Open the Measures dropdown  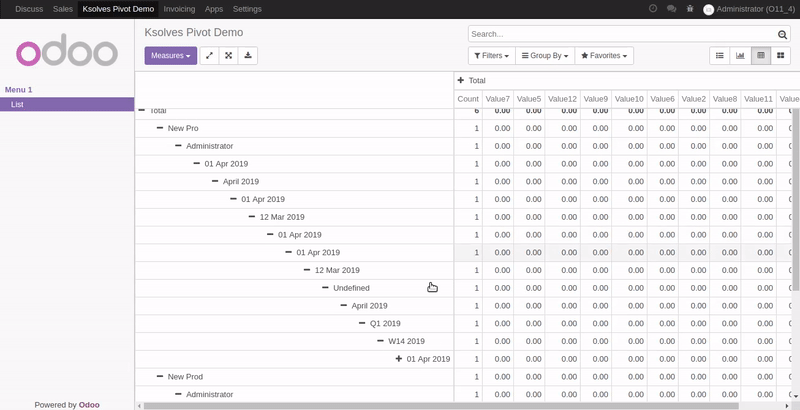(170, 56)
